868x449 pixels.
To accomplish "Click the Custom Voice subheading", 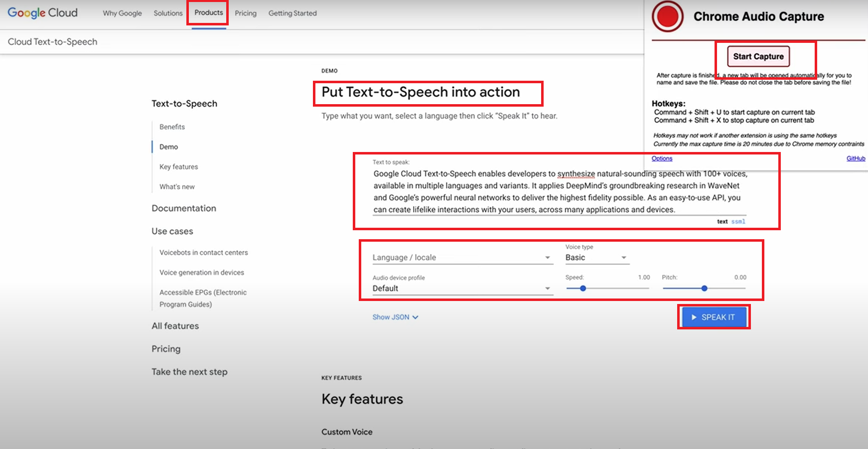I will [x=347, y=432].
